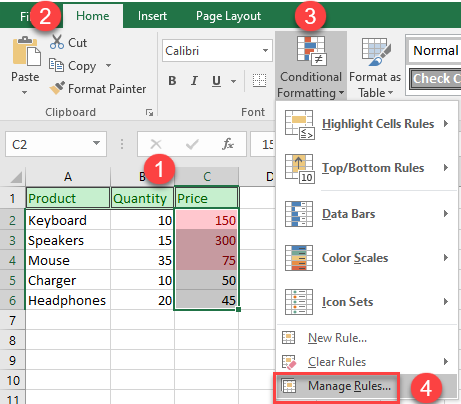461x404 pixels.
Task: Click the Paste clipboard icon
Action: coord(26,51)
